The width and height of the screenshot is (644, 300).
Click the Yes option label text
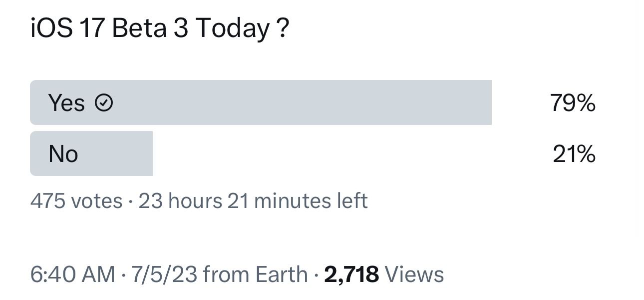tap(66, 103)
